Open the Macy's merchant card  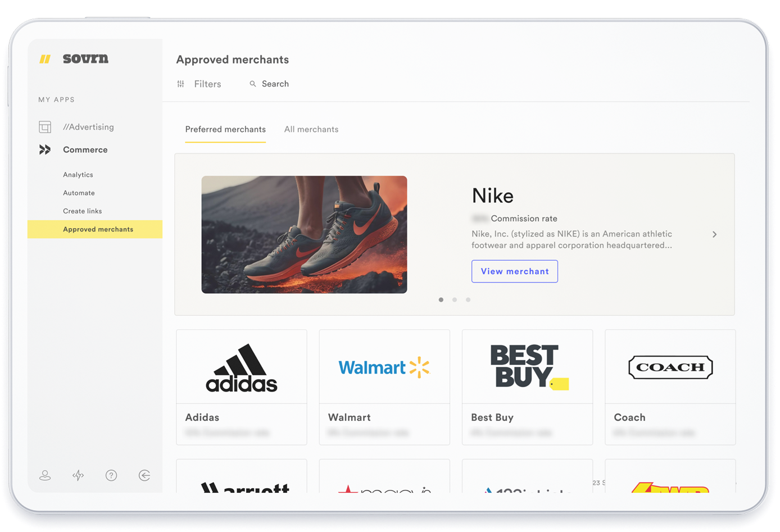[384, 476]
